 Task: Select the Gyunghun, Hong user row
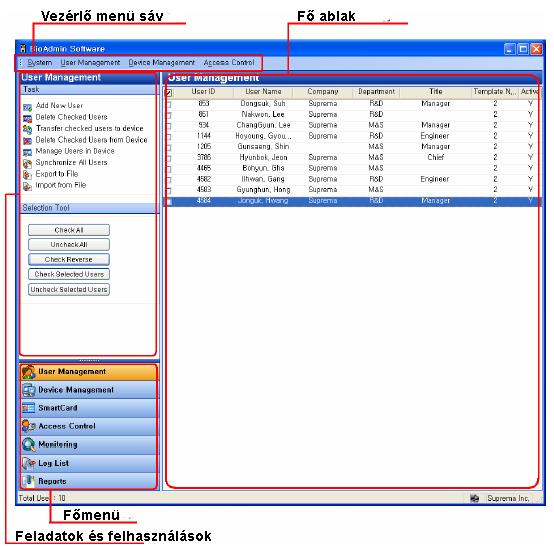tap(352, 190)
